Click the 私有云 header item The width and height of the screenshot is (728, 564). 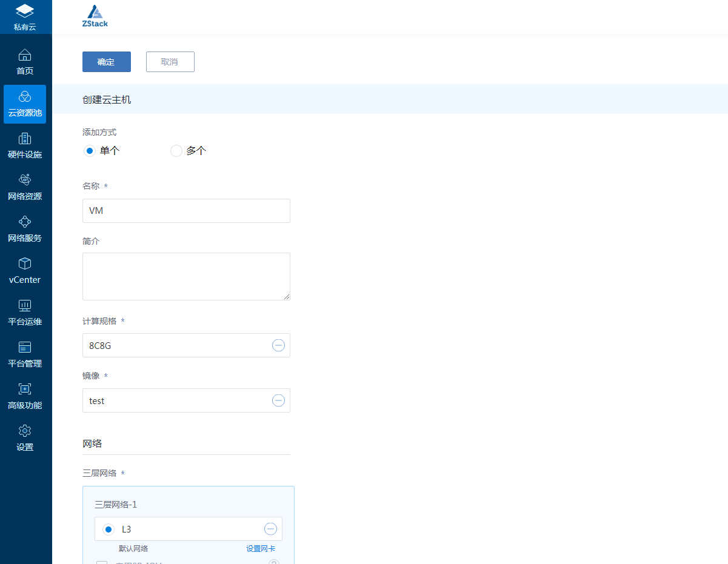[x=24, y=16]
